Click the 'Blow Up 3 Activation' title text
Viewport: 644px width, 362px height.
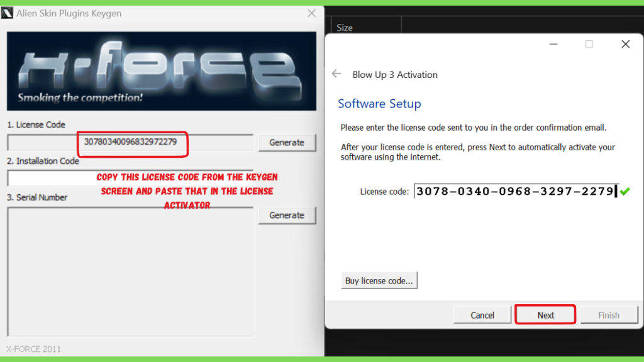[x=395, y=74]
